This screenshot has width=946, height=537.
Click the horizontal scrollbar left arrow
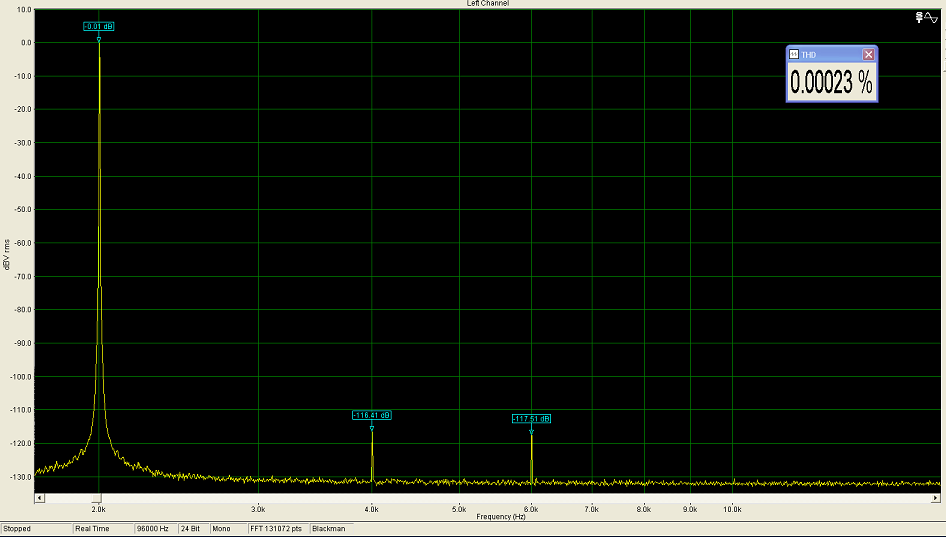click(x=39, y=498)
